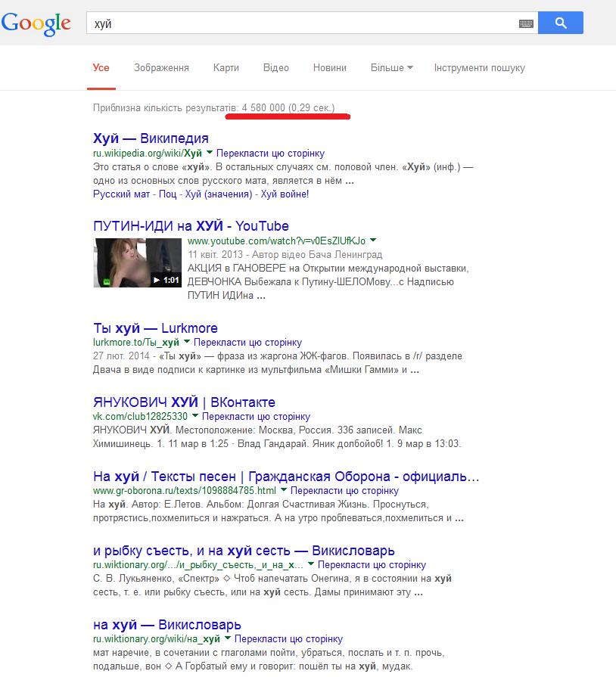
Task: Translate the Lurkmore result page
Action: [x=247, y=343]
